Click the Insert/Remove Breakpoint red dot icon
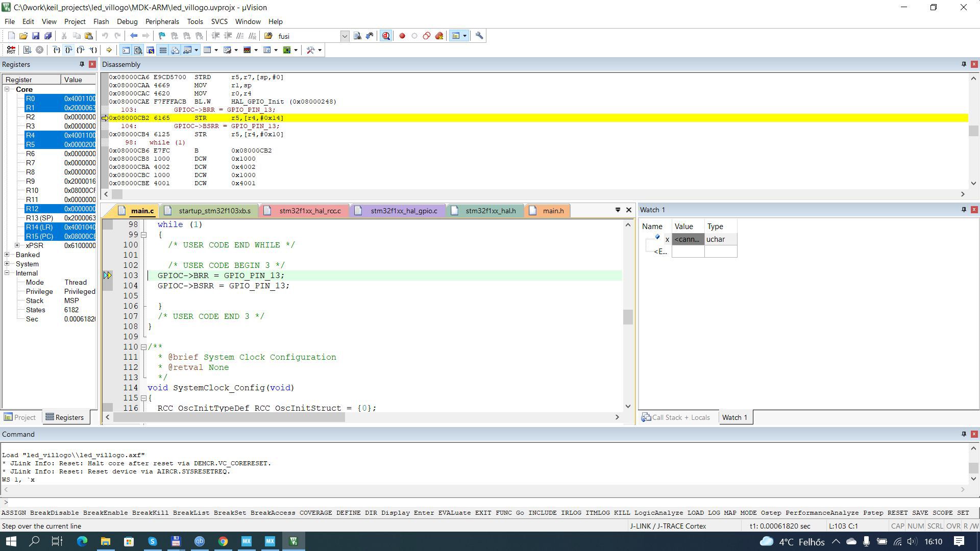The width and height of the screenshot is (980, 551). pyautogui.click(x=402, y=36)
